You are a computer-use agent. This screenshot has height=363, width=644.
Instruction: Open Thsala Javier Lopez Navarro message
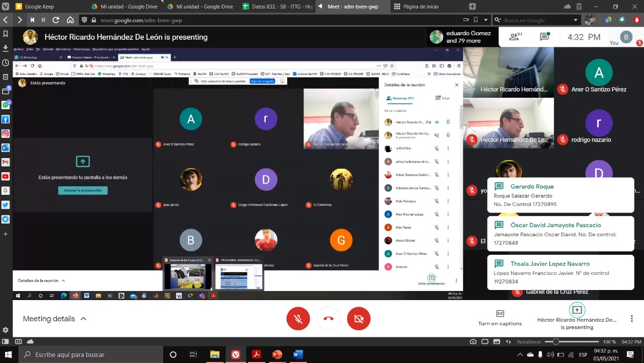pyautogui.click(x=560, y=272)
